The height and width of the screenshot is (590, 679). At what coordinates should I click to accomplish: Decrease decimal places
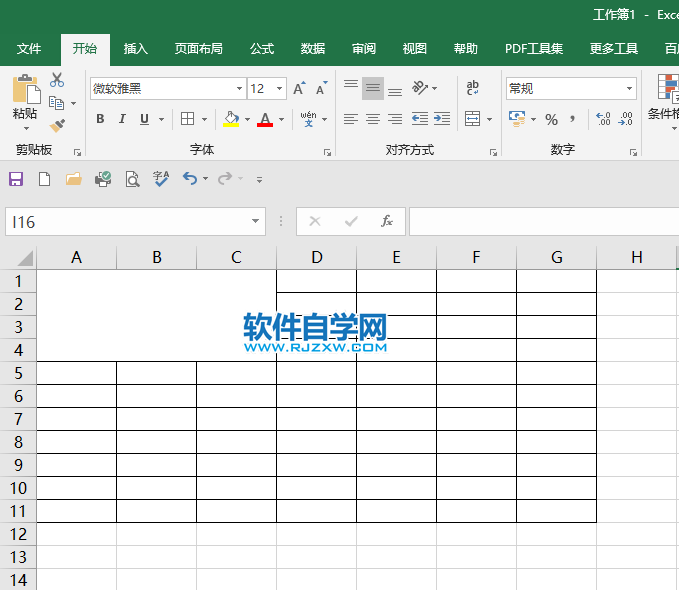point(625,119)
